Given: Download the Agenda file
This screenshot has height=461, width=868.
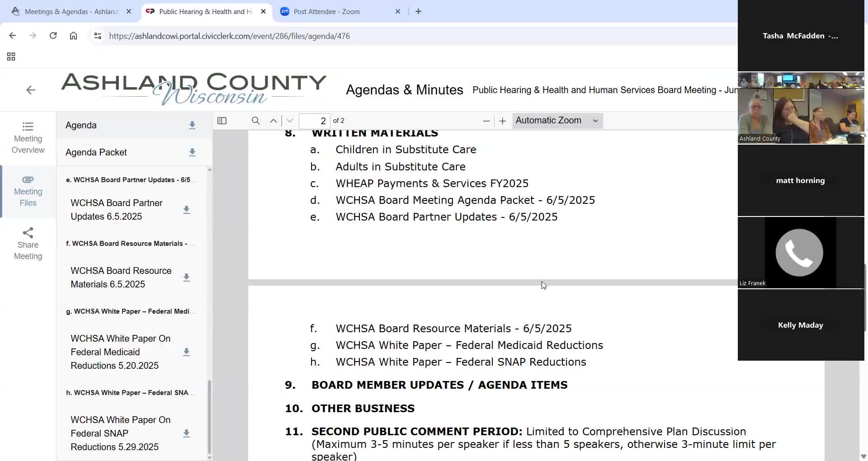Looking at the screenshot, I should pyautogui.click(x=192, y=125).
